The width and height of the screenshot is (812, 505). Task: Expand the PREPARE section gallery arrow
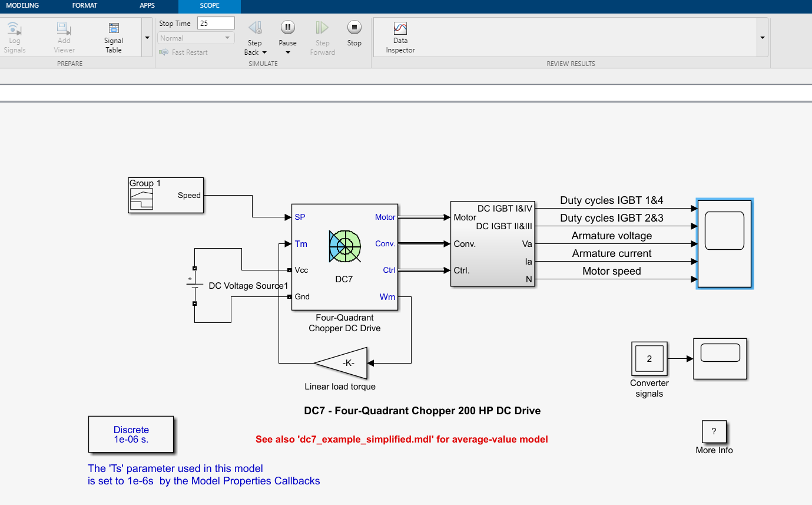[x=147, y=37]
